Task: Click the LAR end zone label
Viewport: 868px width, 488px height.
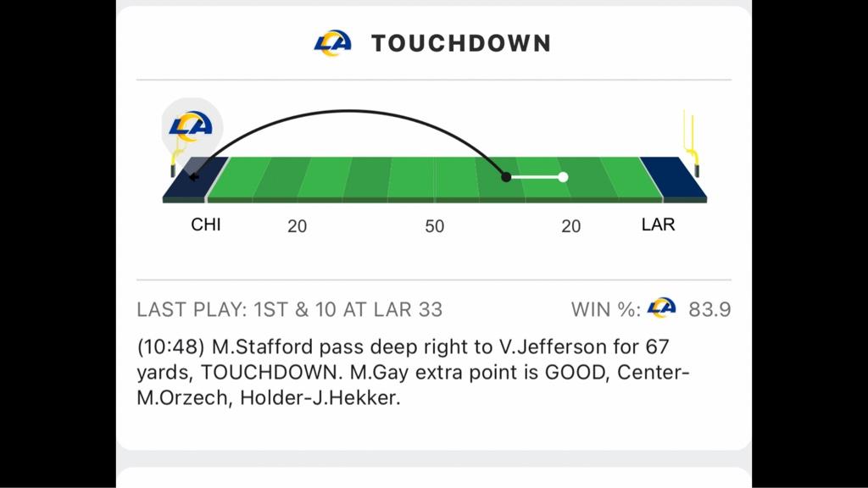Action: point(658,225)
